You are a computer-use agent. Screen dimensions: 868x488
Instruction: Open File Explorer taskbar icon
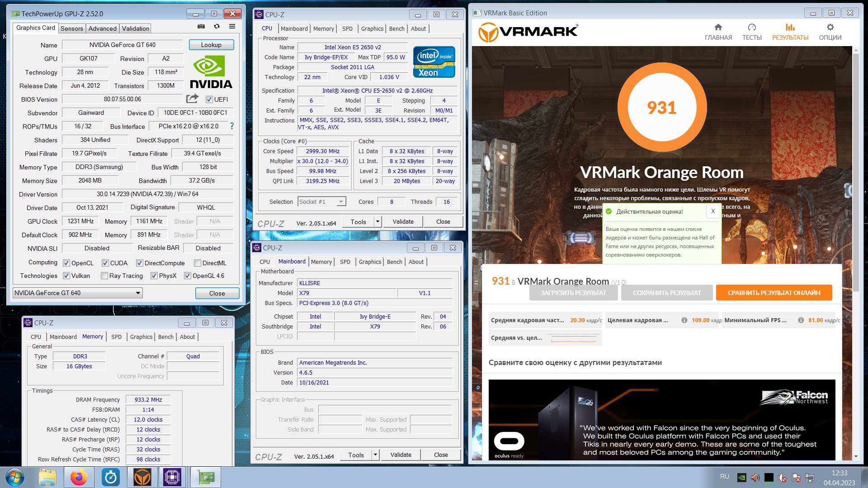point(47,477)
